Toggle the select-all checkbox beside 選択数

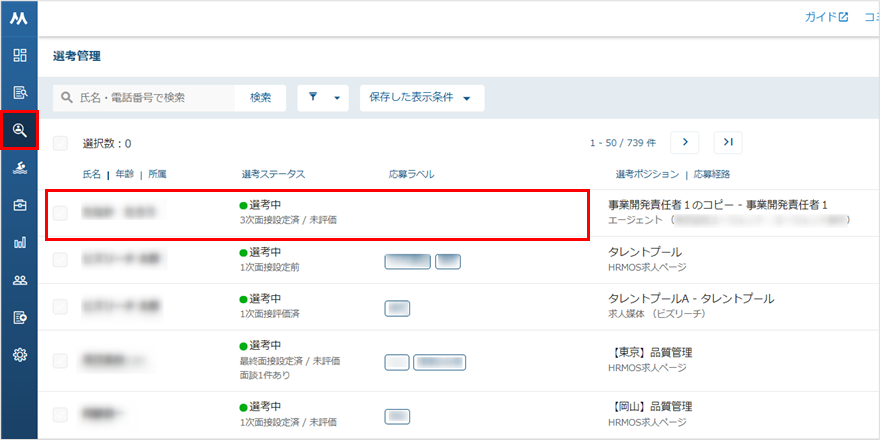(60, 144)
